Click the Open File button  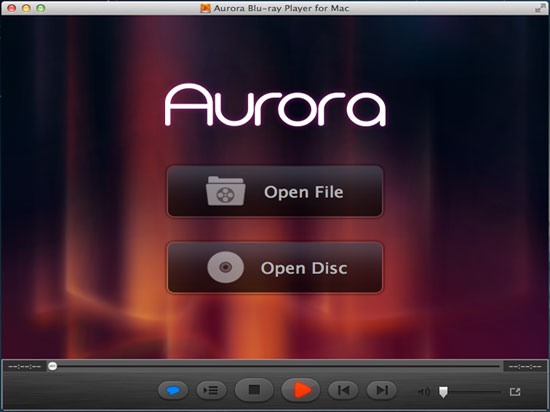[x=275, y=191]
